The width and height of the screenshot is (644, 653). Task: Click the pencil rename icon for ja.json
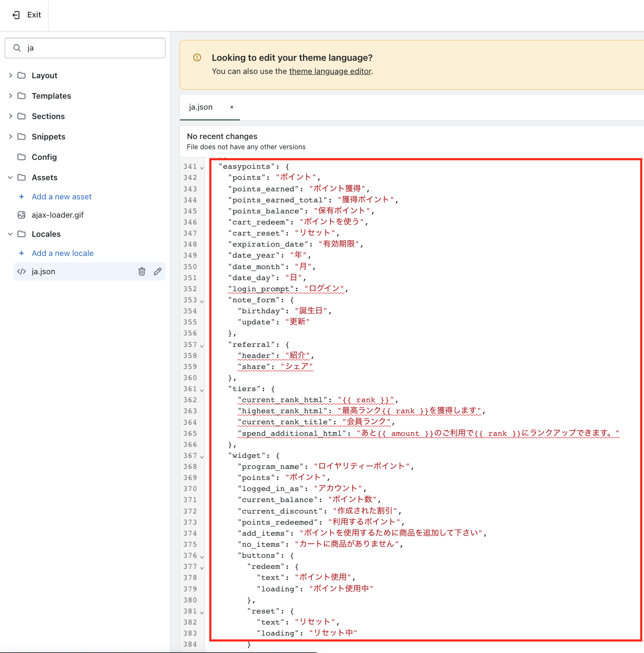coord(157,271)
